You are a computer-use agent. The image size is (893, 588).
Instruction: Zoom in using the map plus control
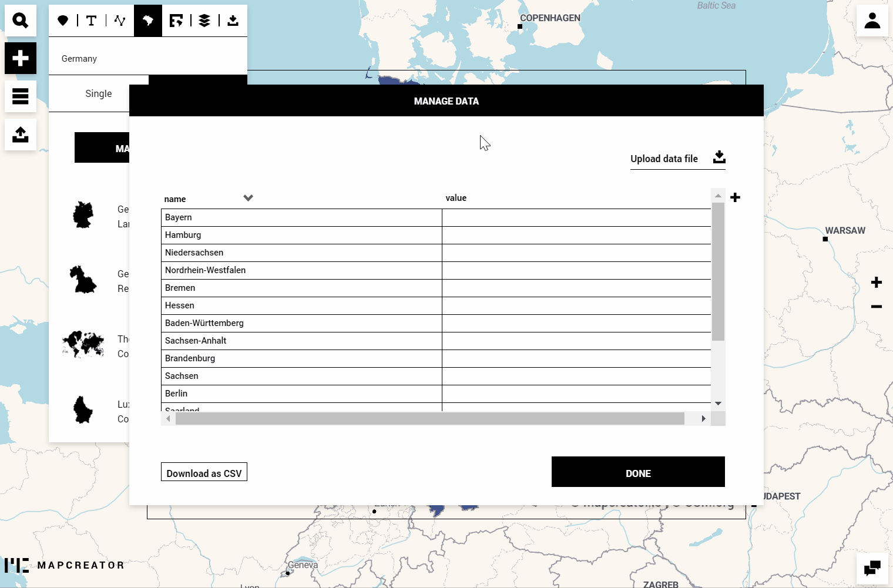(877, 283)
